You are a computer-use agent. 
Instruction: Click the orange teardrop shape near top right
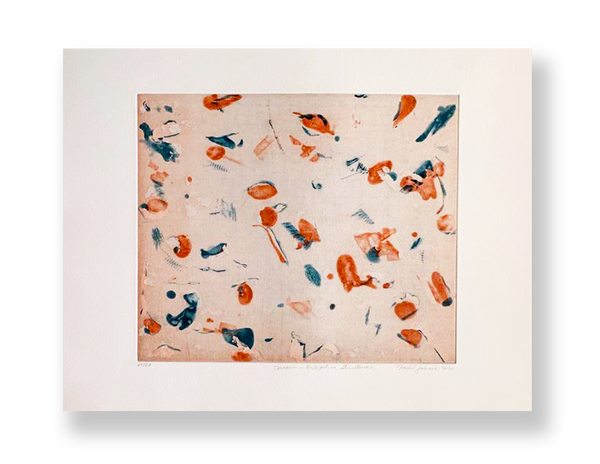coord(404,109)
